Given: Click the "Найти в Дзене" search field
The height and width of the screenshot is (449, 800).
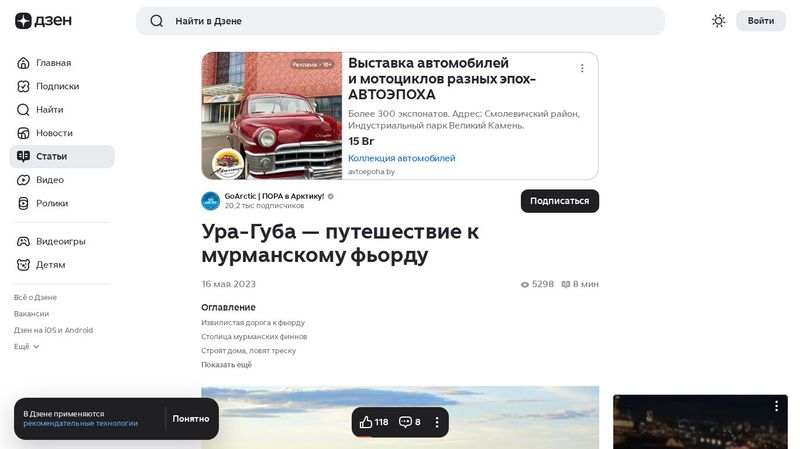Looking at the screenshot, I should pyautogui.click(x=400, y=21).
